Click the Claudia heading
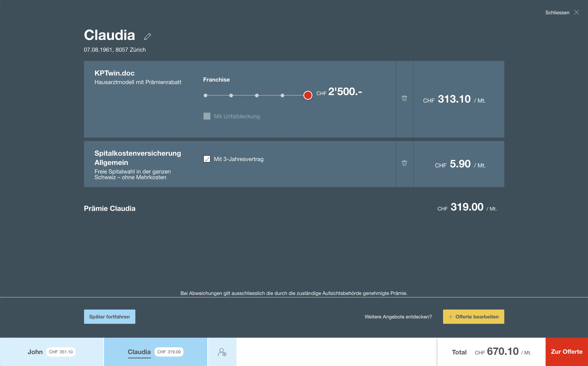This screenshot has height=366, width=588. pyautogui.click(x=109, y=35)
